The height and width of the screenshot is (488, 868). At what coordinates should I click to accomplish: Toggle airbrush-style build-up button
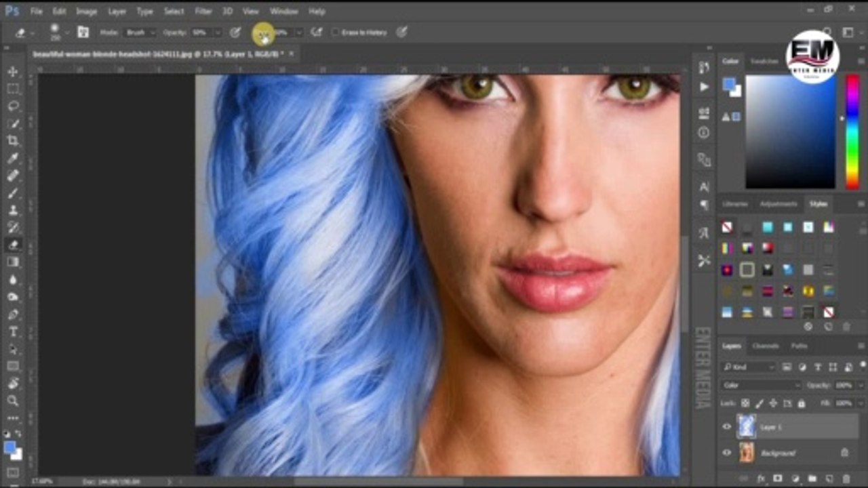tap(316, 32)
